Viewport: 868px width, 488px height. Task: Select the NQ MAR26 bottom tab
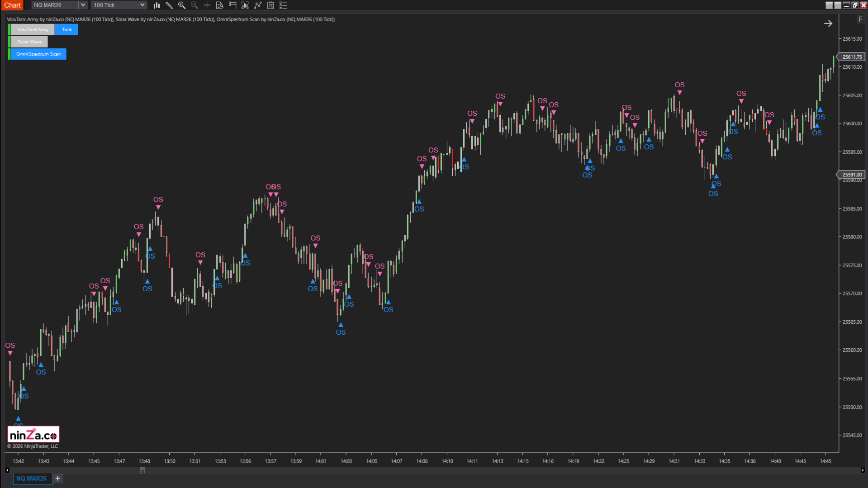click(32, 479)
